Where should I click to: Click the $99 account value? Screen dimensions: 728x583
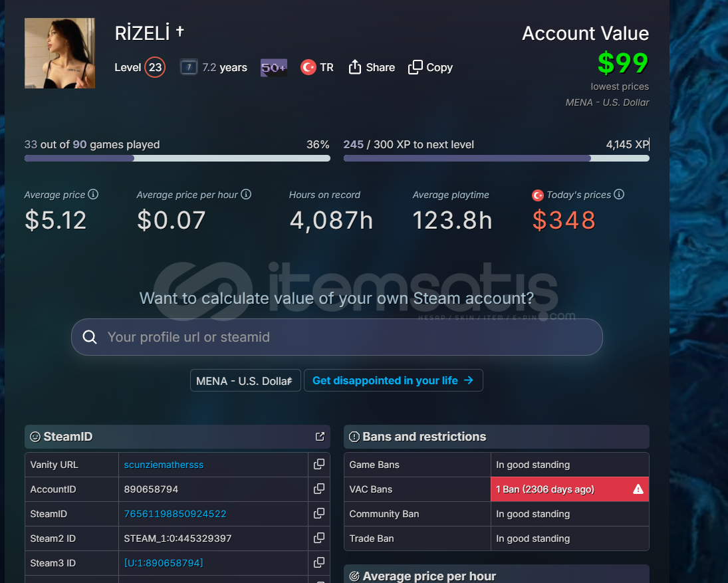pos(622,62)
